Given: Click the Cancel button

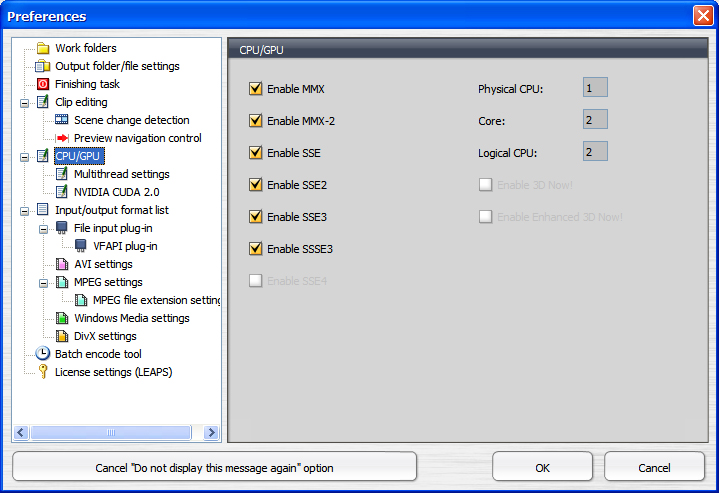Looking at the screenshot, I should (x=654, y=467).
